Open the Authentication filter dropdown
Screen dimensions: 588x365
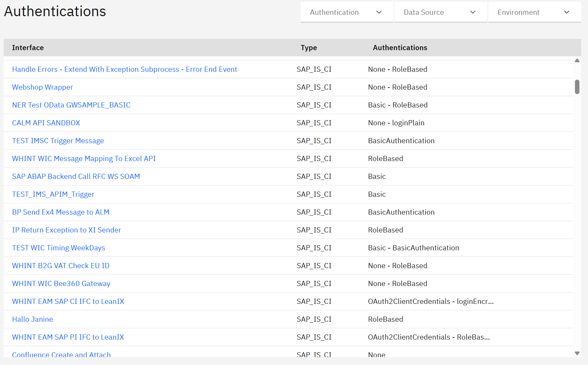tap(346, 12)
